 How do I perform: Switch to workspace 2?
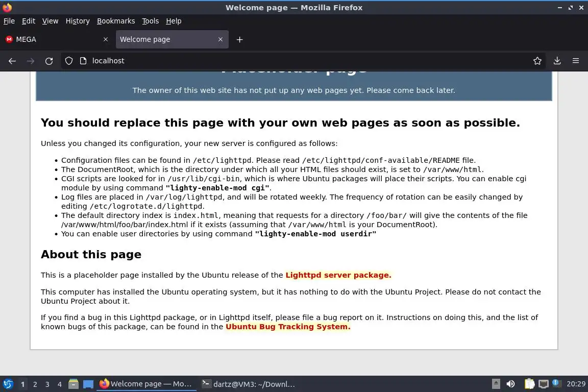click(x=35, y=384)
